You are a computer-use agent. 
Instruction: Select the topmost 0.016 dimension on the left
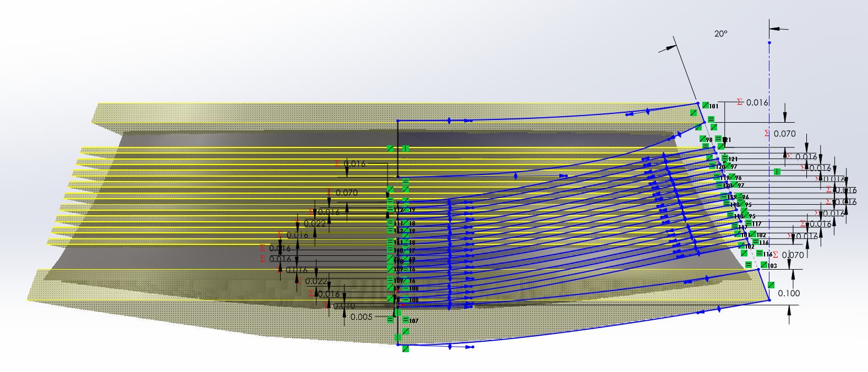(x=354, y=163)
